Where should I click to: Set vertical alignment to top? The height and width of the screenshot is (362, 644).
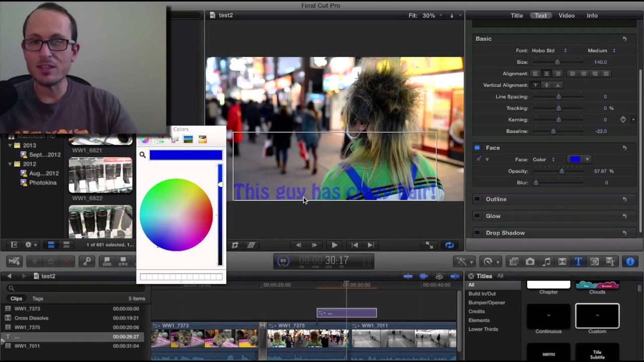click(535, 85)
